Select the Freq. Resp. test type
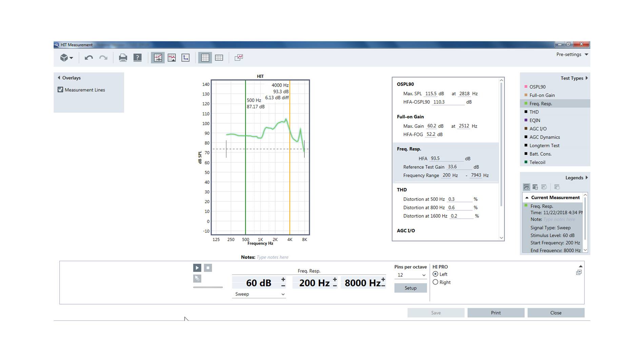 pos(555,104)
